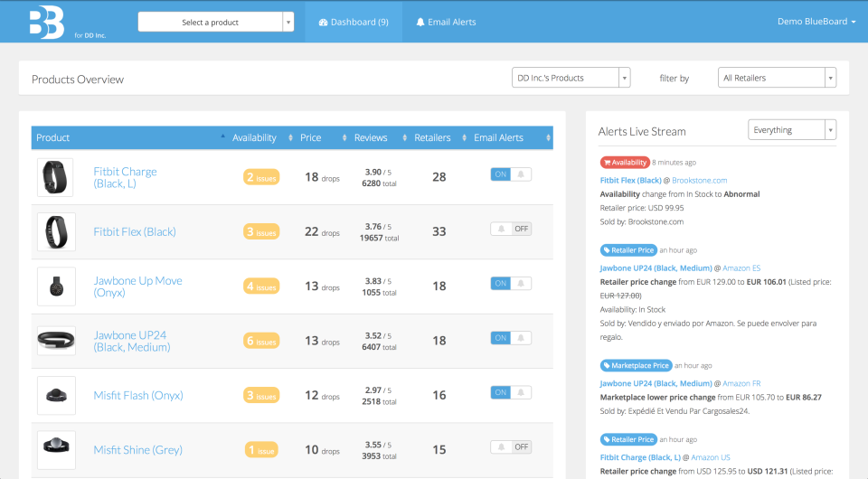
Task: Open Jawbone UP24 product thumbnail
Action: [56, 341]
